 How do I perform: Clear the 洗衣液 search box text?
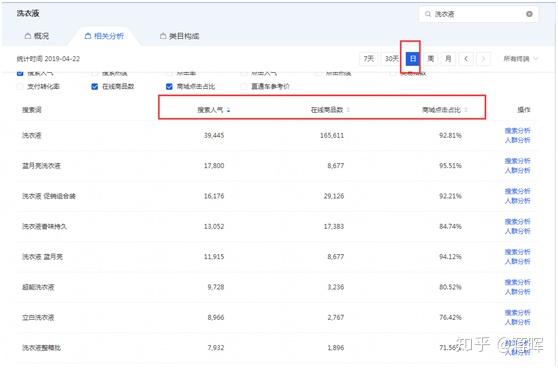point(529,14)
